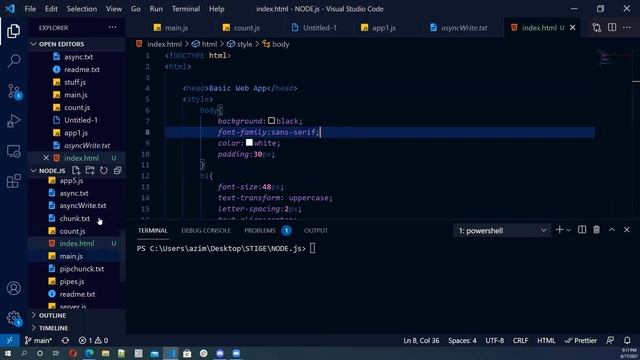
Task: Open the Explorer view in activity bar
Action: click(13, 31)
